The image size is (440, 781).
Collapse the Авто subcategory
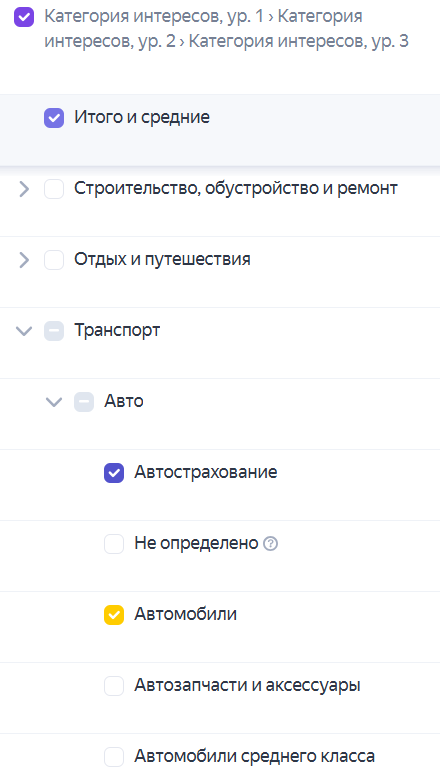54,402
